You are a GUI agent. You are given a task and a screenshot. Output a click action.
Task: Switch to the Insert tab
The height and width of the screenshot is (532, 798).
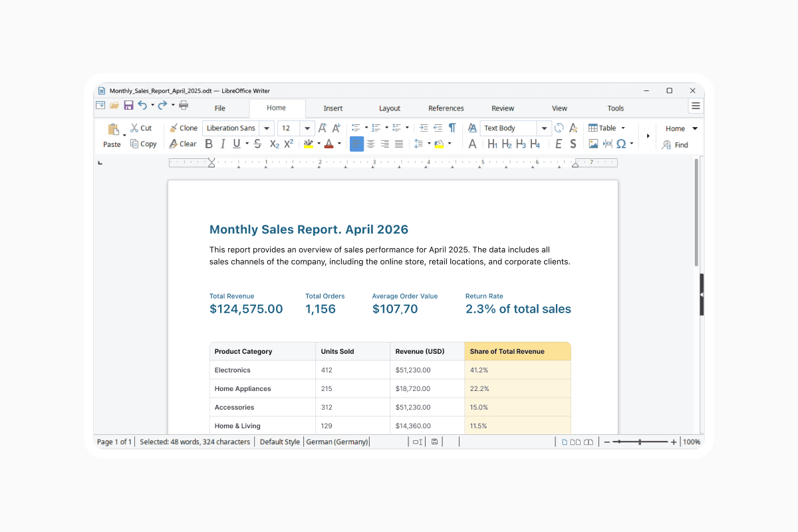coord(333,108)
